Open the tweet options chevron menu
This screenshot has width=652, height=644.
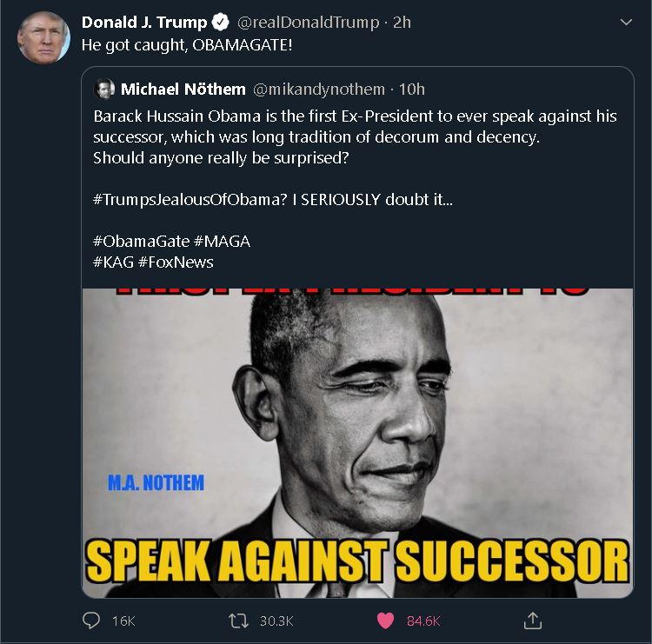(626, 22)
